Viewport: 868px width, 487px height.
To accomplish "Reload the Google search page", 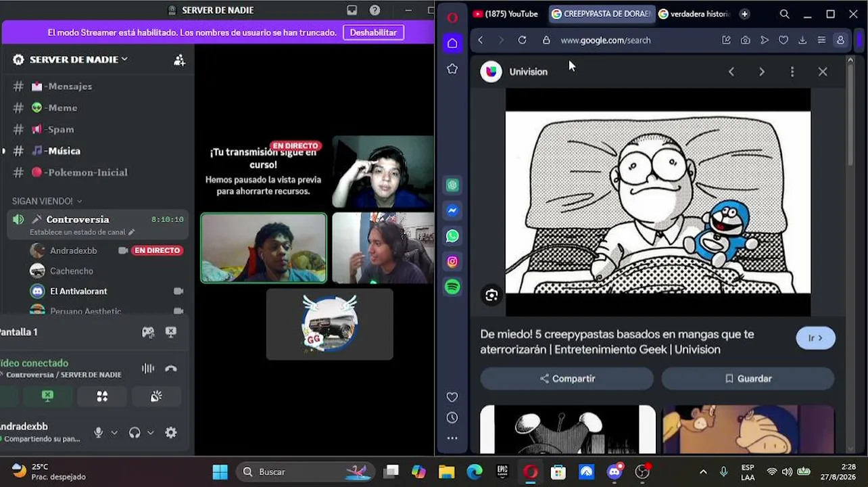I will pyautogui.click(x=522, y=40).
